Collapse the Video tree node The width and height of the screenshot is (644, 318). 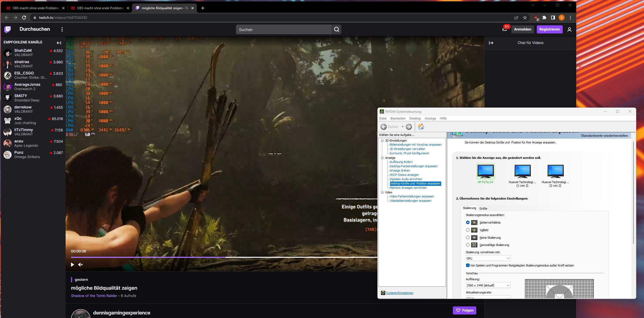[382, 192]
